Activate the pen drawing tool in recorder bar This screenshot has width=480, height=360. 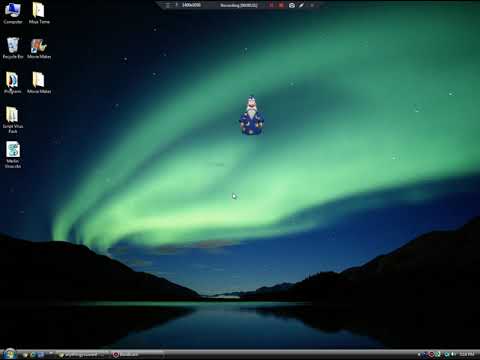pyautogui.click(x=301, y=5)
